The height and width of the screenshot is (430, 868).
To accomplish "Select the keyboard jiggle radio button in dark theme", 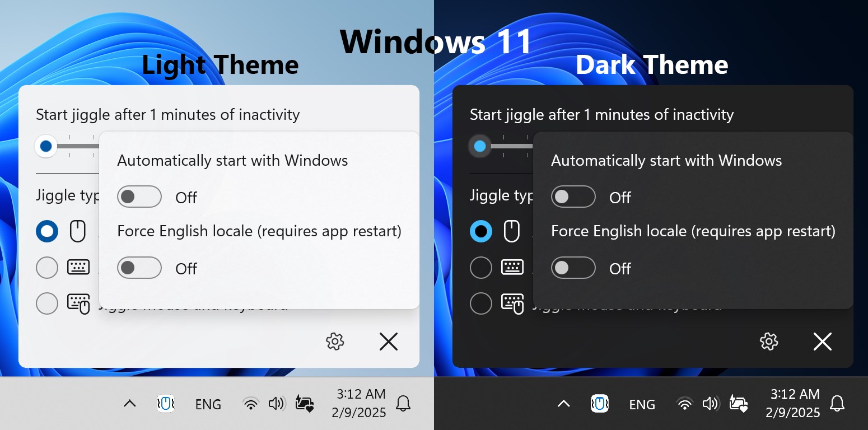I will [481, 268].
